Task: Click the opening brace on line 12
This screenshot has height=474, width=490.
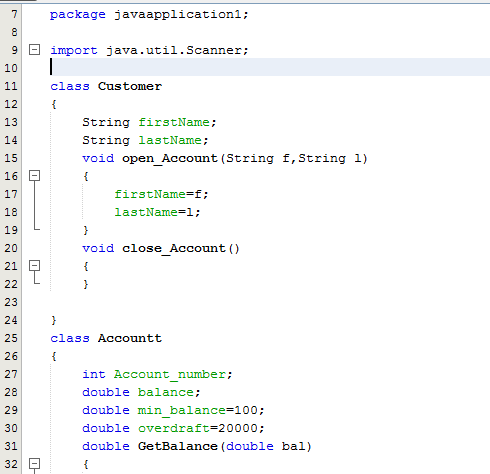Action: [x=54, y=104]
